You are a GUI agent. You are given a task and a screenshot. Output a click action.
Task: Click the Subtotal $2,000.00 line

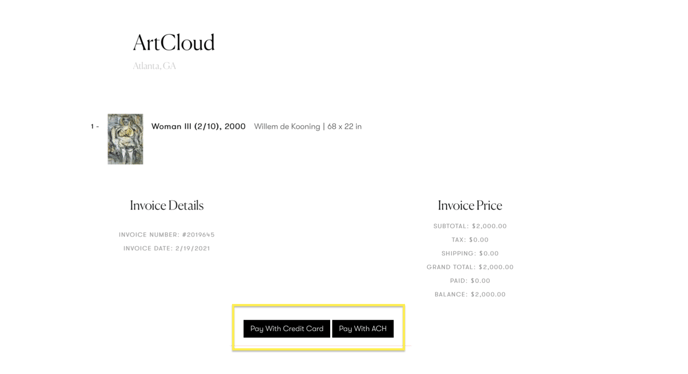[x=470, y=226]
